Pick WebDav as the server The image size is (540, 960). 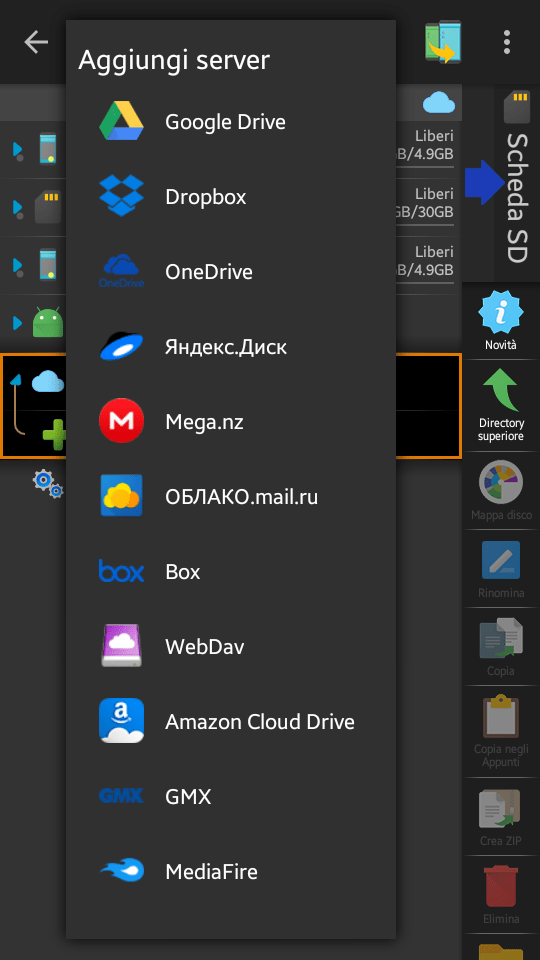click(x=231, y=647)
